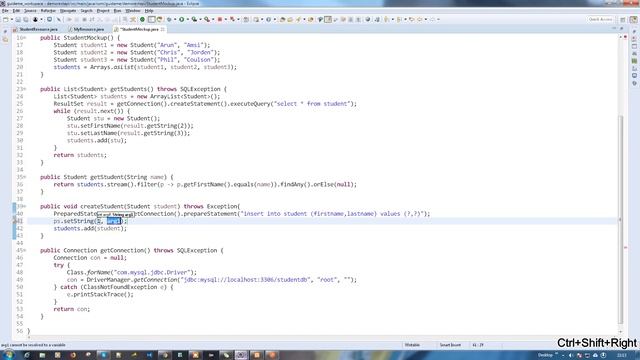Open the Navigate menu
Viewport: 640px width, 360px height.
(x=68, y=11)
